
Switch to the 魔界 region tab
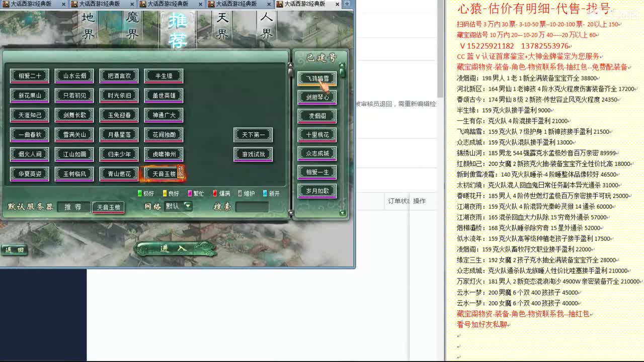[x=132, y=26]
